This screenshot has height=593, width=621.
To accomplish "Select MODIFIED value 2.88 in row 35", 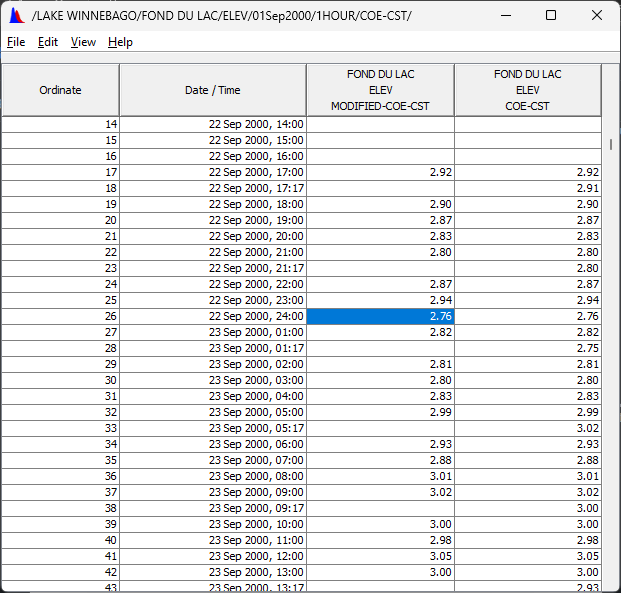I will [x=380, y=460].
